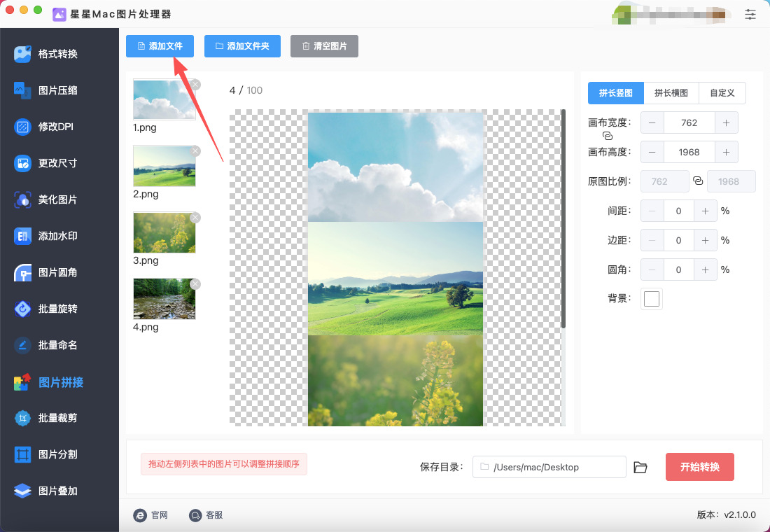This screenshot has height=532, width=770.
Task: Decrease 画布高度 canvas height with minus
Action: tap(652, 153)
